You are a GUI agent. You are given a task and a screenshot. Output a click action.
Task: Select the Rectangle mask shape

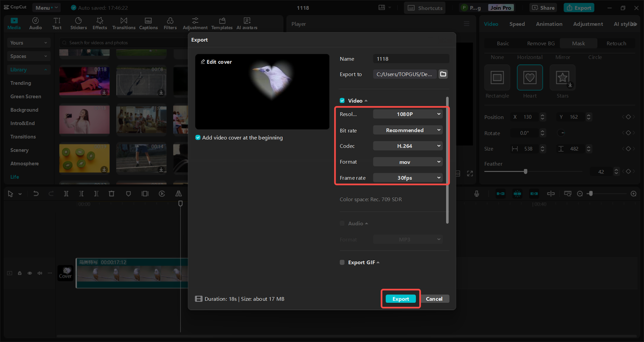497,77
